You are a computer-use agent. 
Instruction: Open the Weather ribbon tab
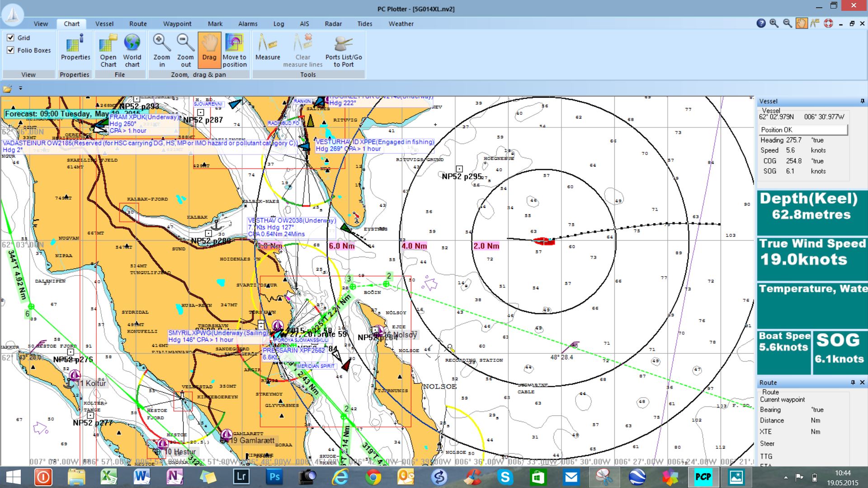[x=401, y=24]
